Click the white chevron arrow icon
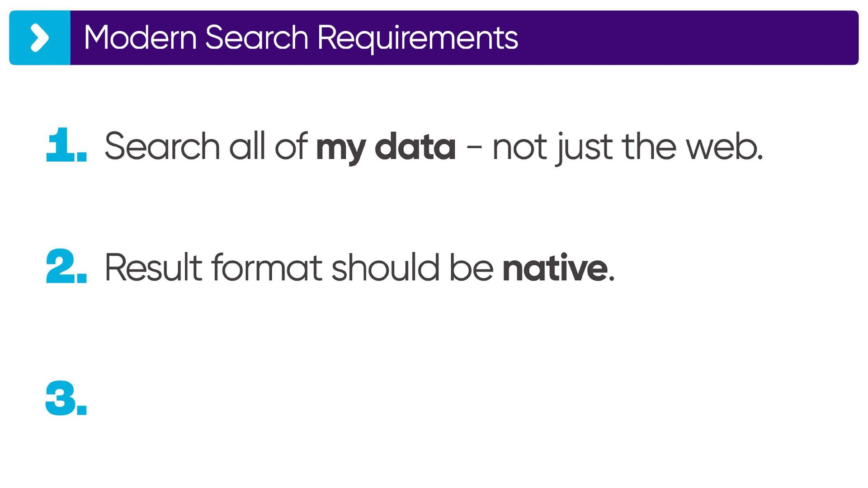Viewport: 868px width, 488px height. [x=39, y=38]
